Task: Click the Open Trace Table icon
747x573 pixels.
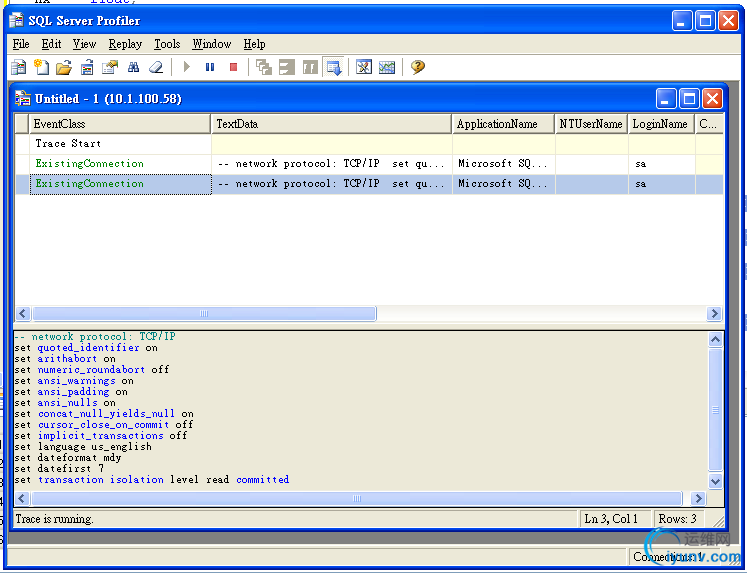Action: [x=87, y=67]
